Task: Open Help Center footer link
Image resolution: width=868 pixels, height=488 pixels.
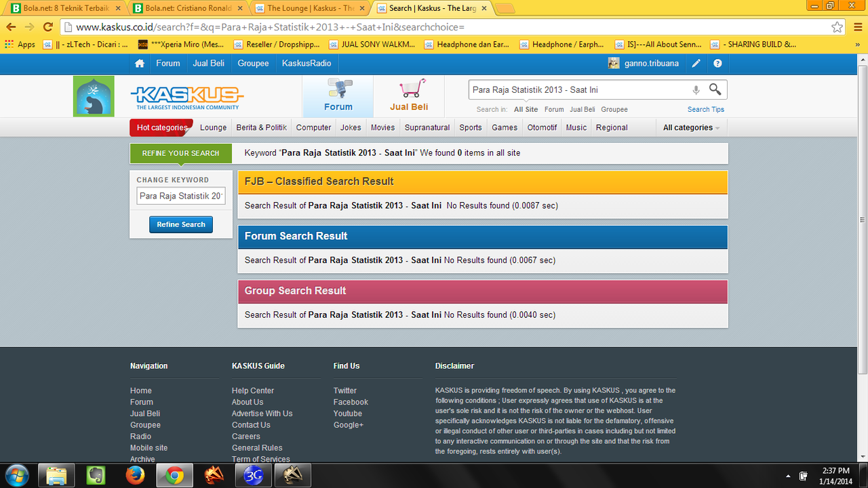Action: 253,390
